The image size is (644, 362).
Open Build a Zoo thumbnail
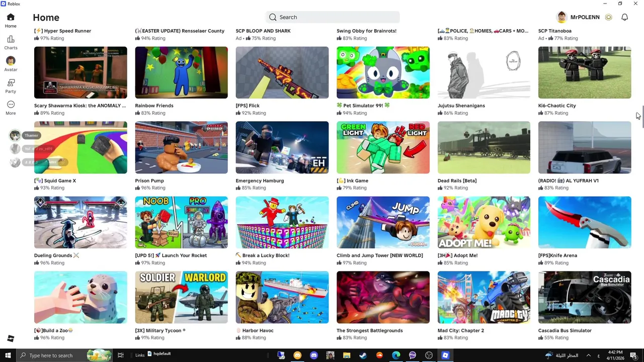click(80, 297)
